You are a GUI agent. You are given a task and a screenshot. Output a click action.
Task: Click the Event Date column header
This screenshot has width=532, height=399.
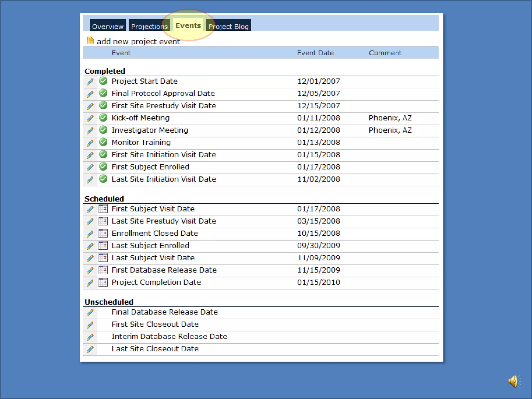pos(315,53)
